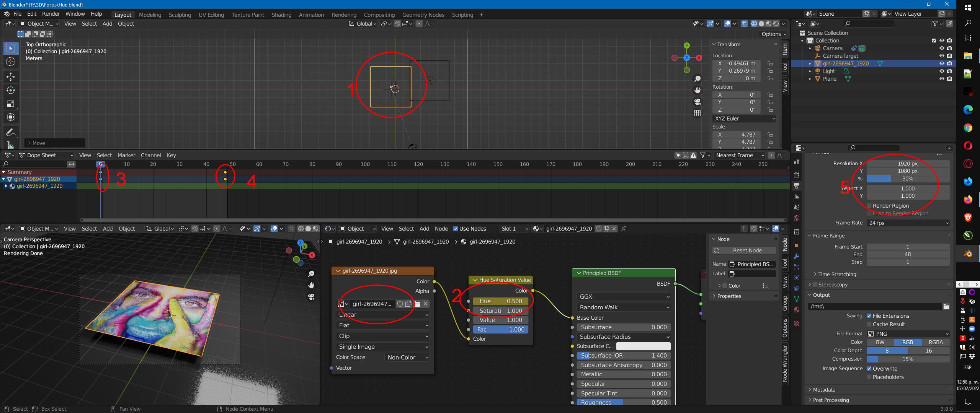
Task: Activate the Select Box tool
Action: pyautogui.click(x=11, y=48)
